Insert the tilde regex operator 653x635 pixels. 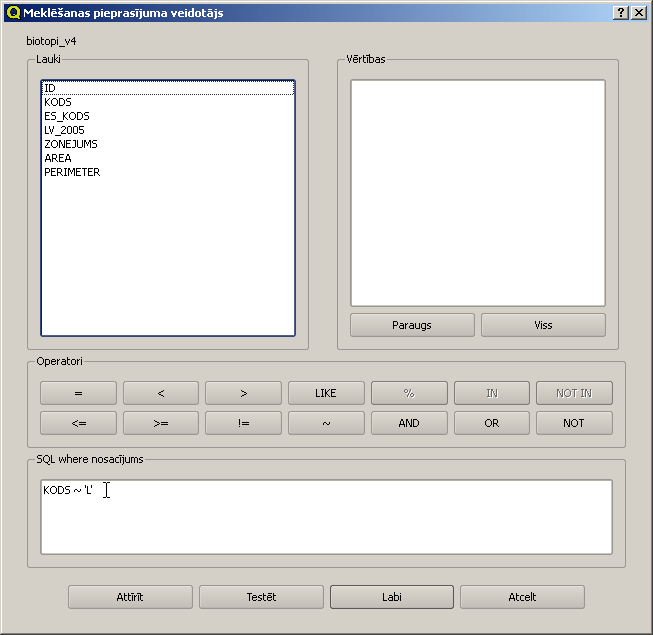point(326,423)
